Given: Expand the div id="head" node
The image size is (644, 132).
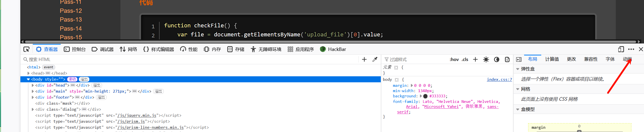Looking at the screenshot, I should point(33,85).
